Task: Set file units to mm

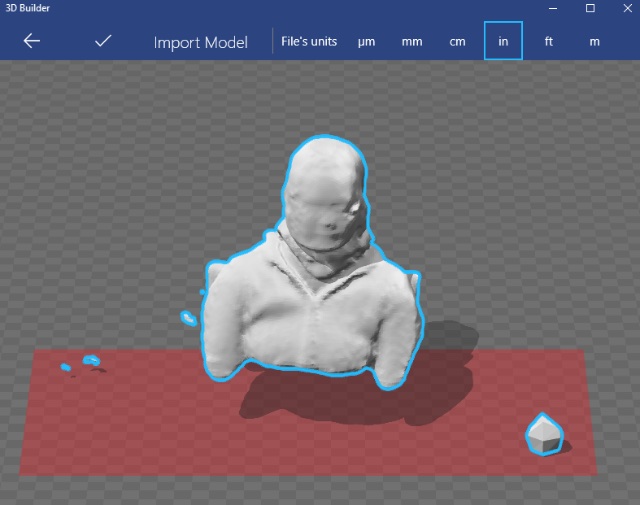Action: (x=412, y=42)
